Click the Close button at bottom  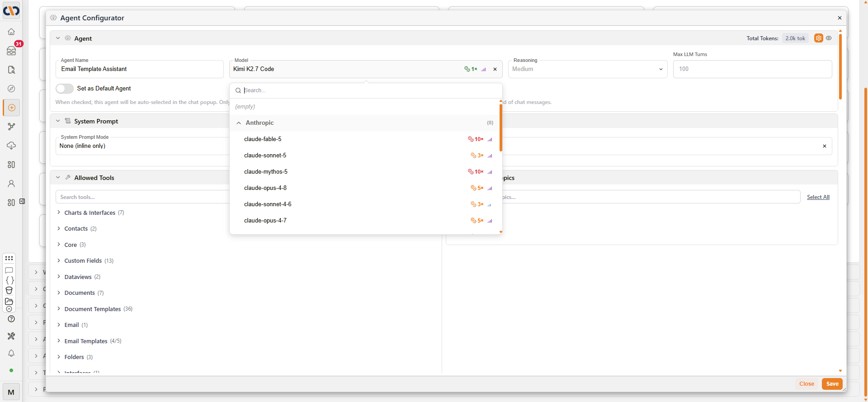pos(807,384)
